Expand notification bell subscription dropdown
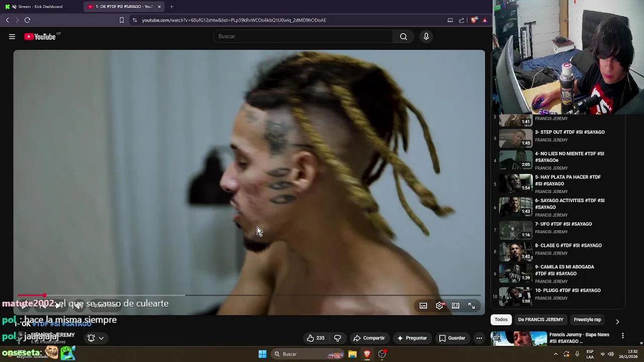This screenshot has width=644, height=362. 96,338
